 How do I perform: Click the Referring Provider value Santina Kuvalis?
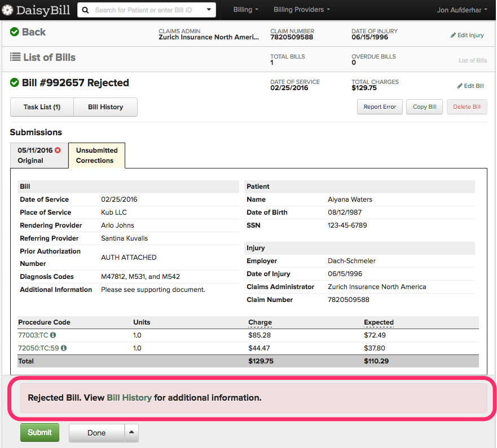124,238
